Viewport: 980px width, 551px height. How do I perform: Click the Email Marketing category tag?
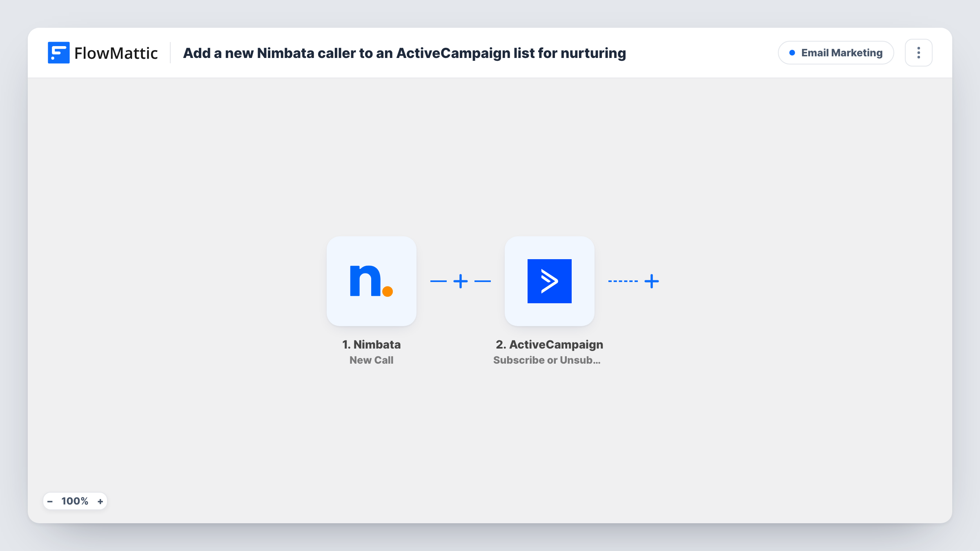[x=836, y=53]
